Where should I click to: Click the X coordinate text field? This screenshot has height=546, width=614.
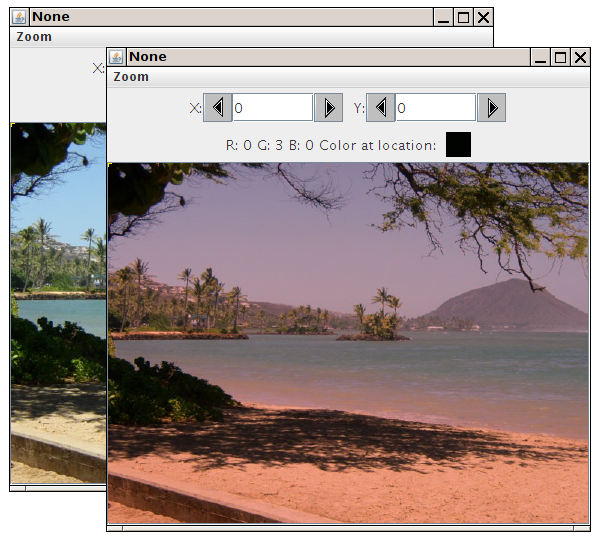point(273,108)
